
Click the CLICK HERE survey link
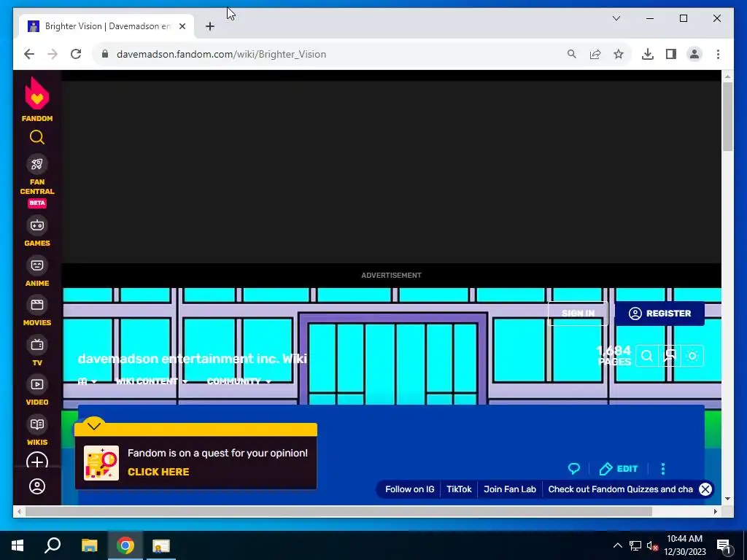pos(158,472)
